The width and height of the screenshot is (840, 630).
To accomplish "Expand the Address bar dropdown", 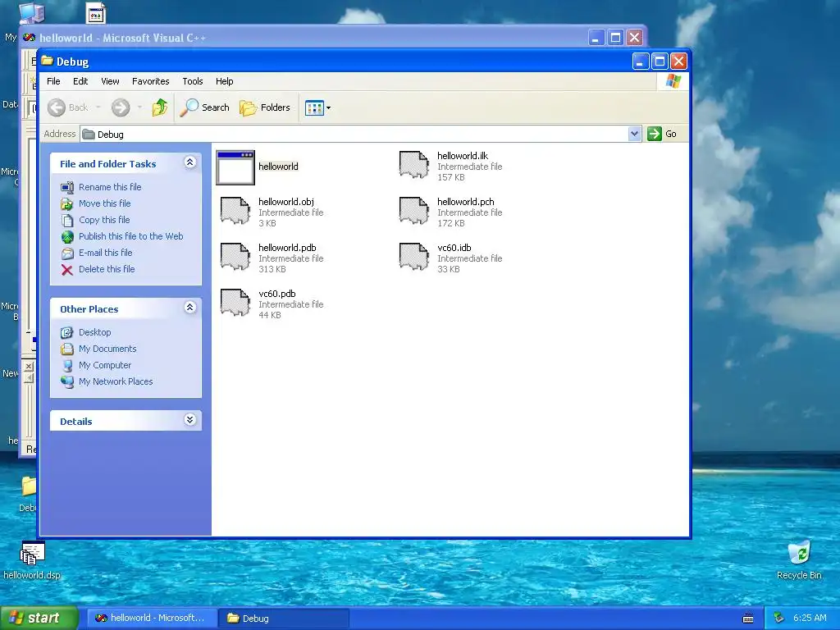I will click(x=634, y=134).
